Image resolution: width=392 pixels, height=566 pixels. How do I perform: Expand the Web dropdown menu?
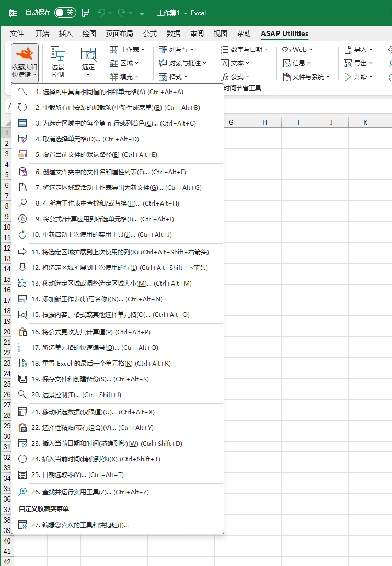(x=297, y=50)
